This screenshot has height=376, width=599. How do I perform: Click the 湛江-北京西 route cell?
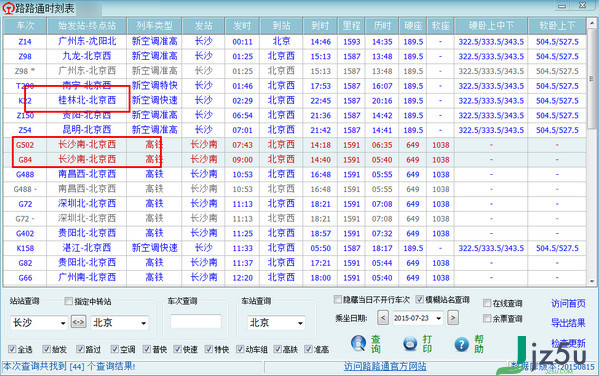tap(87, 248)
